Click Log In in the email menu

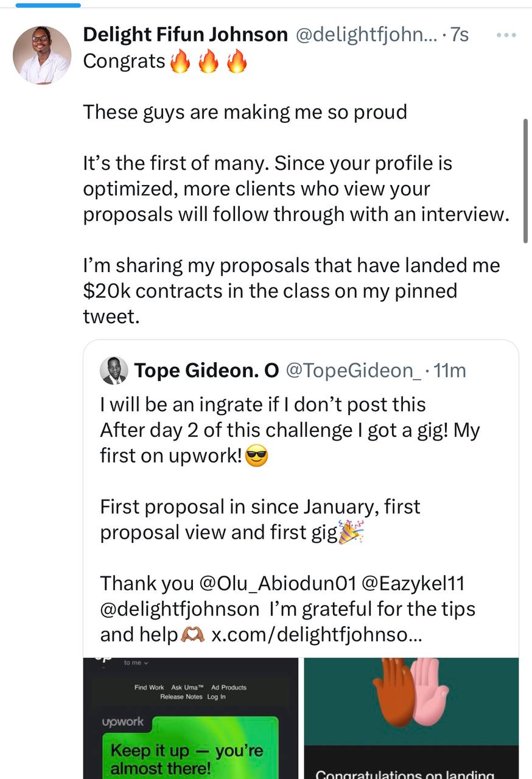216,697
